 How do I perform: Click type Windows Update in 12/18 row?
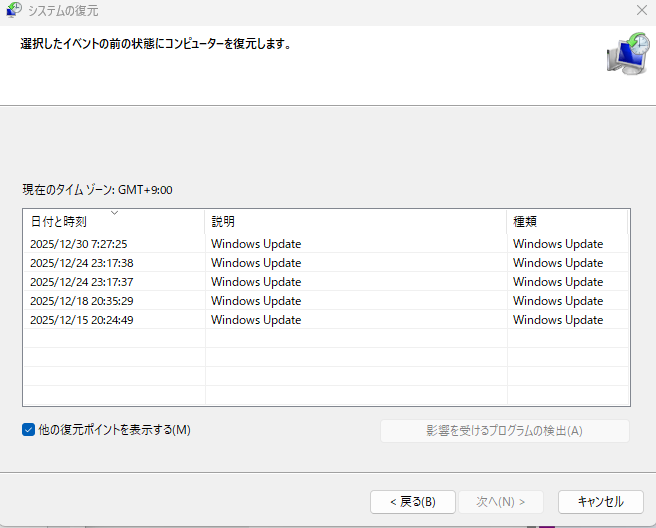558,301
